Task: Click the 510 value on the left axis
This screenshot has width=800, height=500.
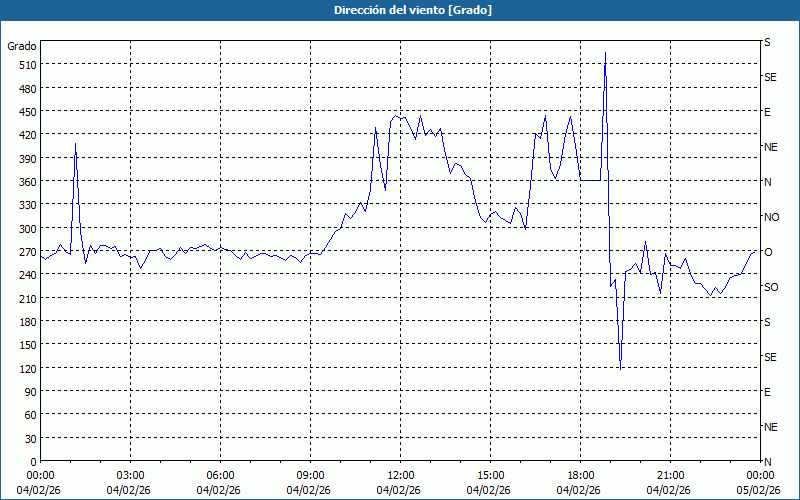Action: [26, 65]
